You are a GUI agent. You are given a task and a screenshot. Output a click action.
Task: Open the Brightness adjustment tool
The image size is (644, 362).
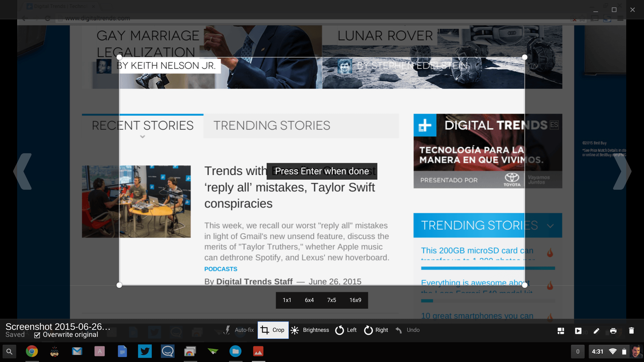point(310,330)
